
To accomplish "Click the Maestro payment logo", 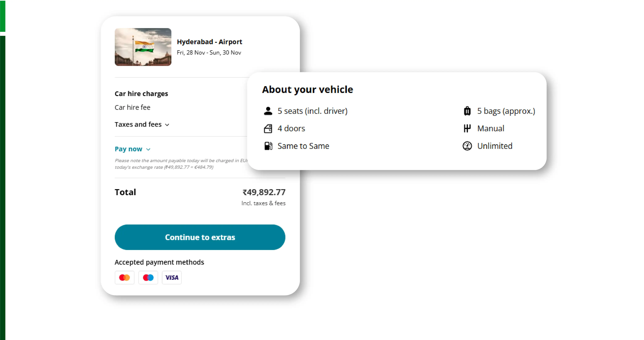I will [x=148, y=277].
